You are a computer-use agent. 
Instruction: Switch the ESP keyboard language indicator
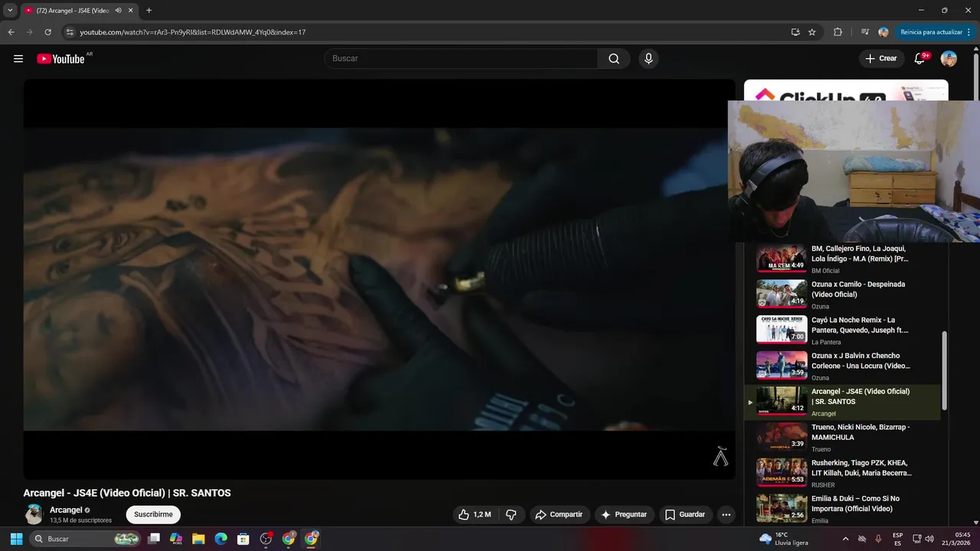(897, 539)
